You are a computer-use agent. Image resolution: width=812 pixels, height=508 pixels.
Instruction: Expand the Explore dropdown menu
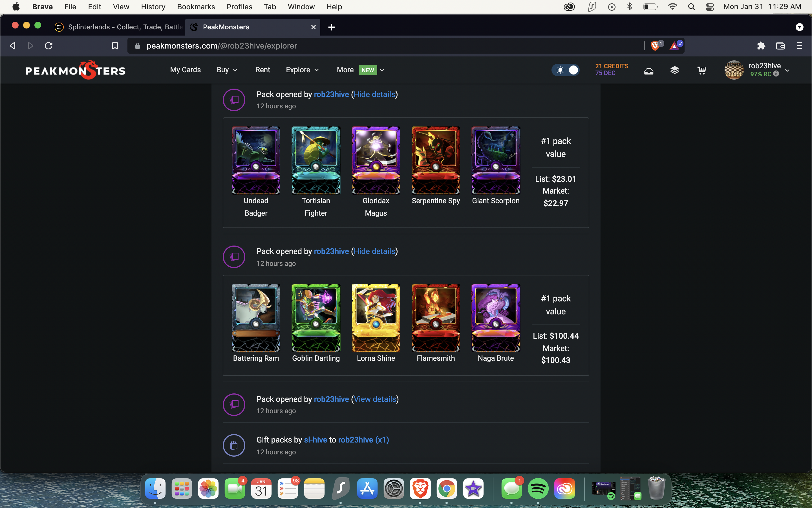coord(302,70)
